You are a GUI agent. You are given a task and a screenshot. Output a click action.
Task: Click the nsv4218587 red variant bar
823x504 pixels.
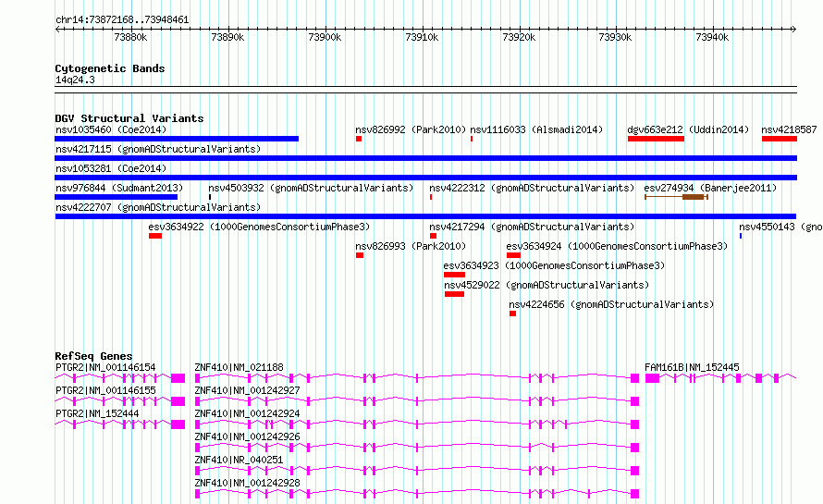[780, 139]
